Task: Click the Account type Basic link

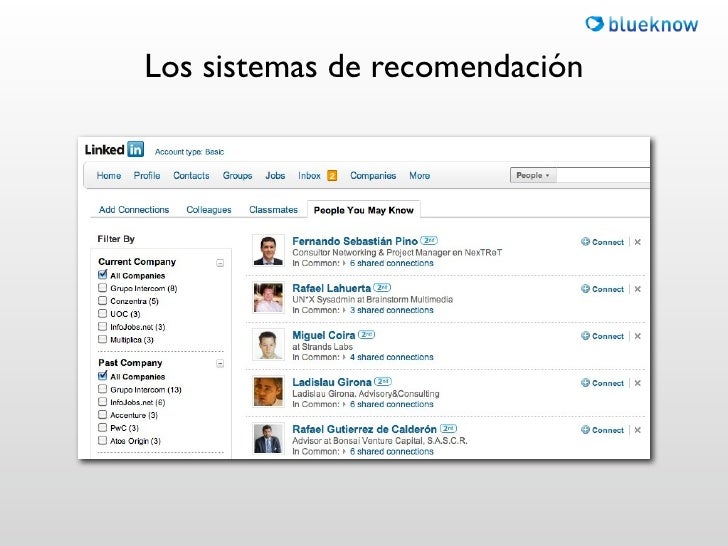Action: point(189,152)
